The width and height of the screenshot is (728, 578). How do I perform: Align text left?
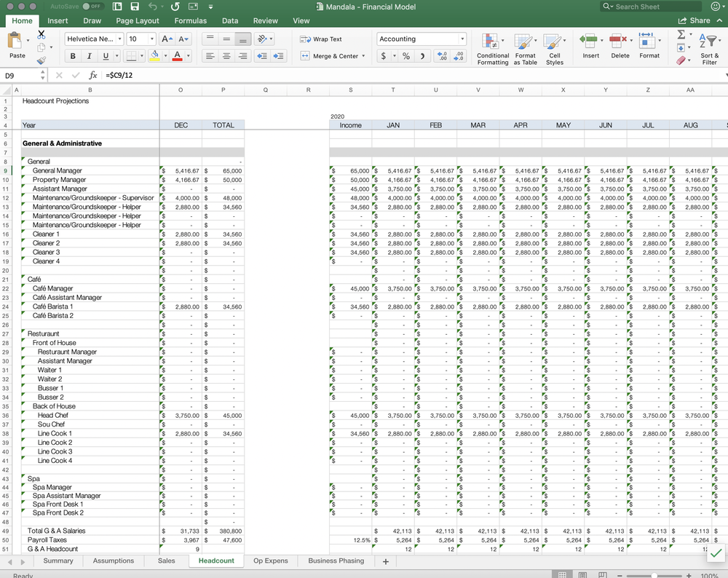pos(210,56)
